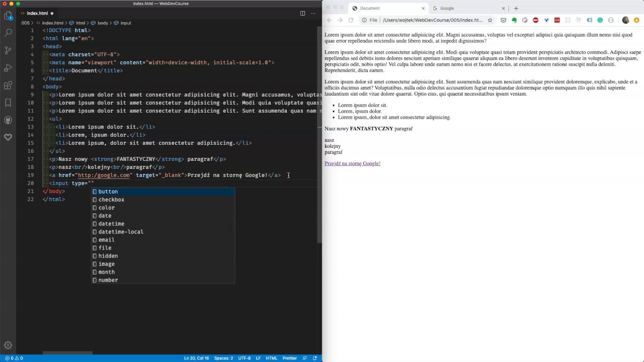The width and height of the screenshot is (644, 362).
Task: Go back in Chrome browser
Action: click(330, 20)
